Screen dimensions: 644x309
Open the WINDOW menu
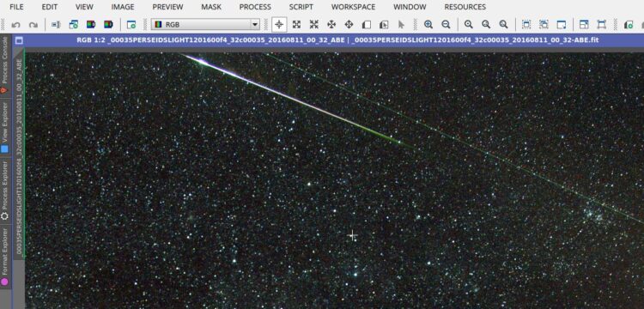click(410, 7)
